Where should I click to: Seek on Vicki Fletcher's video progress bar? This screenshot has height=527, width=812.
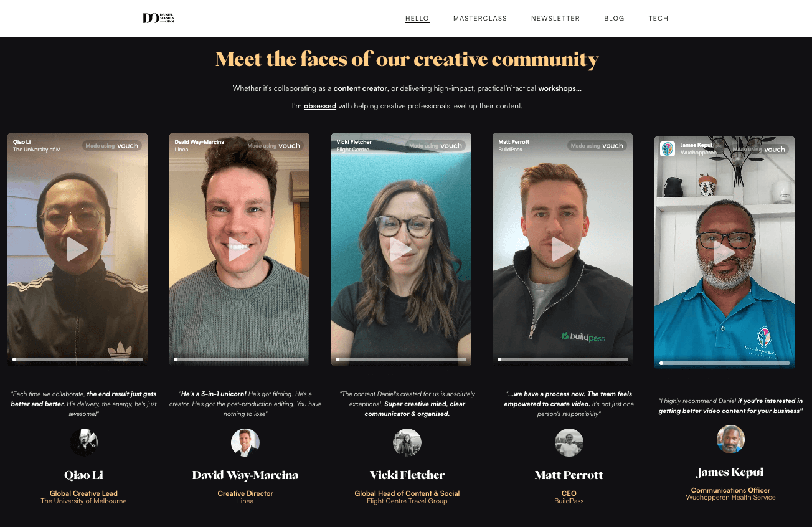click(401, 359)
